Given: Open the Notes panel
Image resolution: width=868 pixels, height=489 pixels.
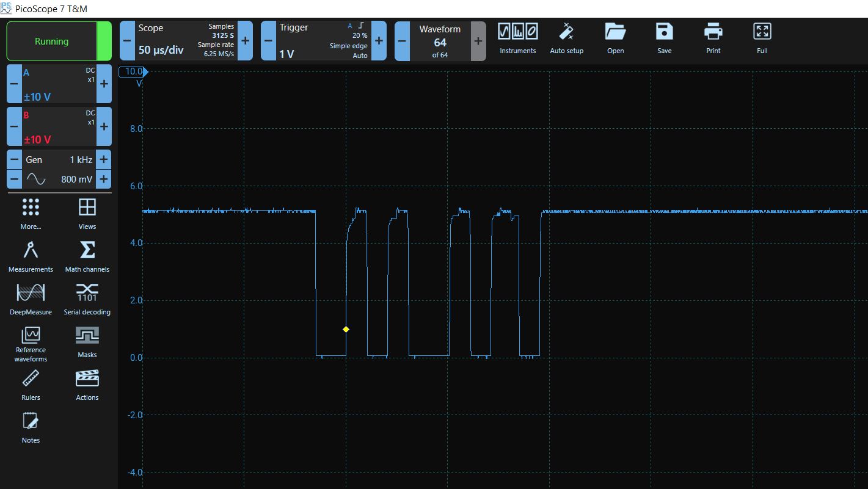Looking at the screenshot, I should [31, 427].
